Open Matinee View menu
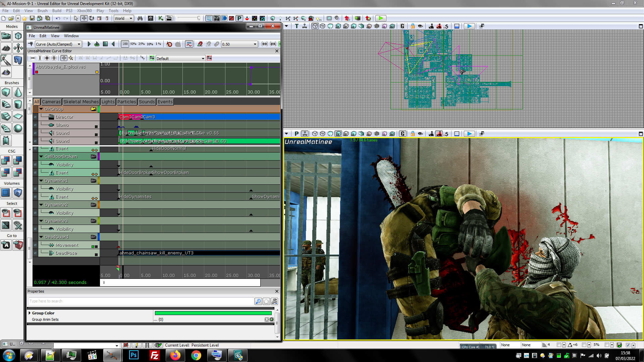The image size is (644, 362). click(x=55, y=36)
